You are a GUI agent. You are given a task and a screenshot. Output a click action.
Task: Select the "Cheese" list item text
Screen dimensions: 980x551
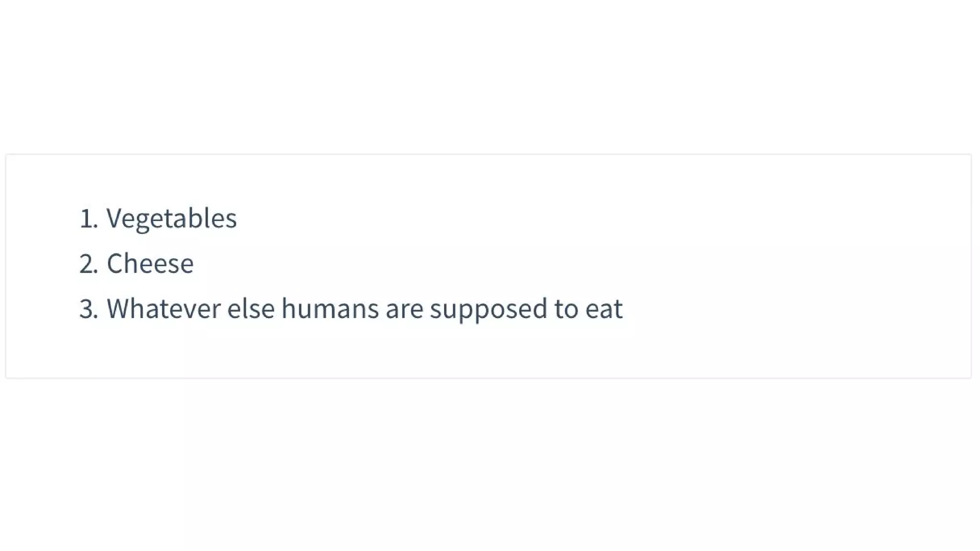coord(150,264)
